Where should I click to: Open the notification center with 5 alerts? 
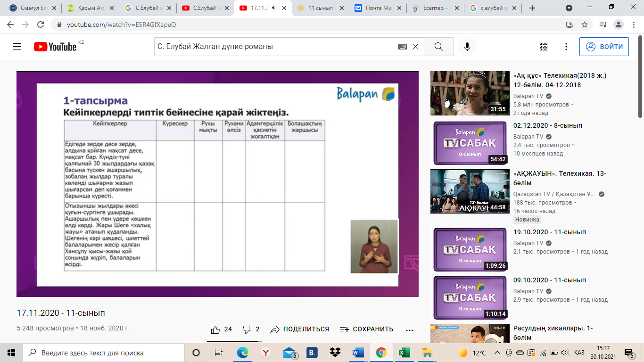[629, 353]
